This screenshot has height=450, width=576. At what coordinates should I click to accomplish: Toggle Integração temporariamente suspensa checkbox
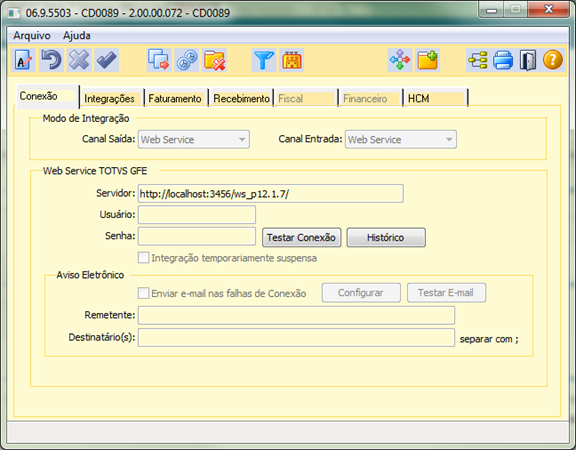[x=143, y=258]
